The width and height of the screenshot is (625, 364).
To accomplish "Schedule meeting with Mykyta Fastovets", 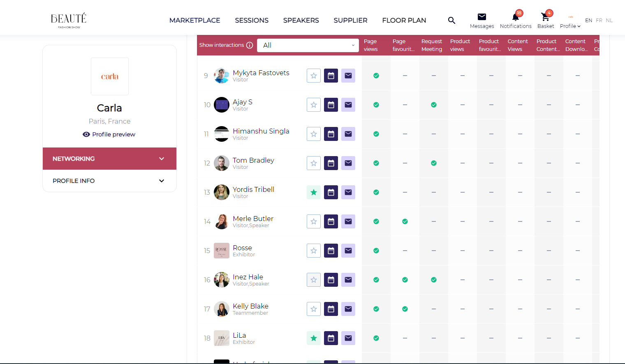I will point(331,76).
